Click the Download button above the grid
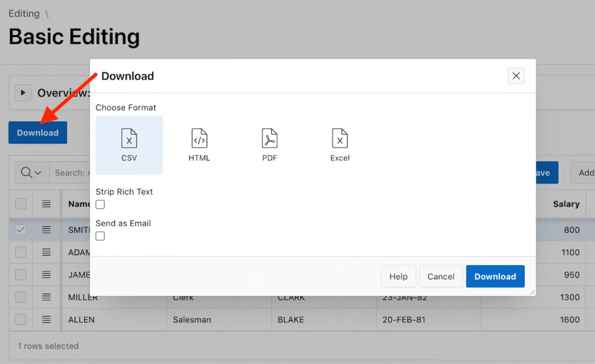595x364 pixels. 38,133
